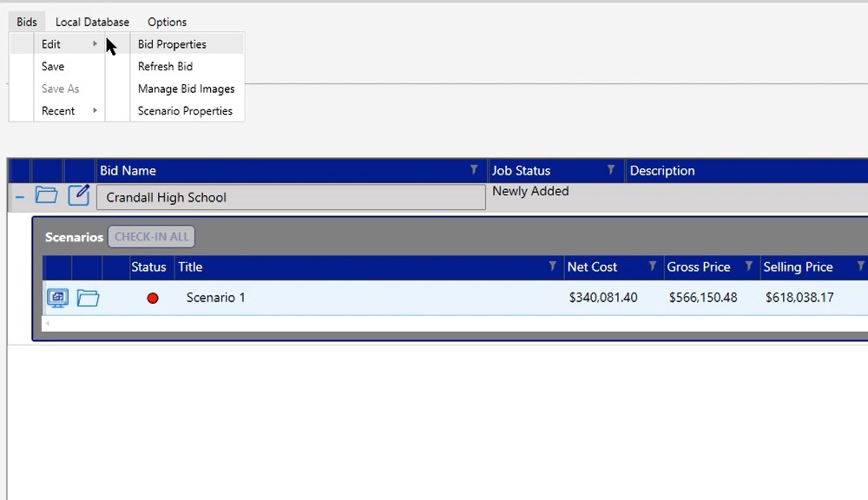Open Manage Bid Images
868x500 pixels.
[x=186, y=89]
